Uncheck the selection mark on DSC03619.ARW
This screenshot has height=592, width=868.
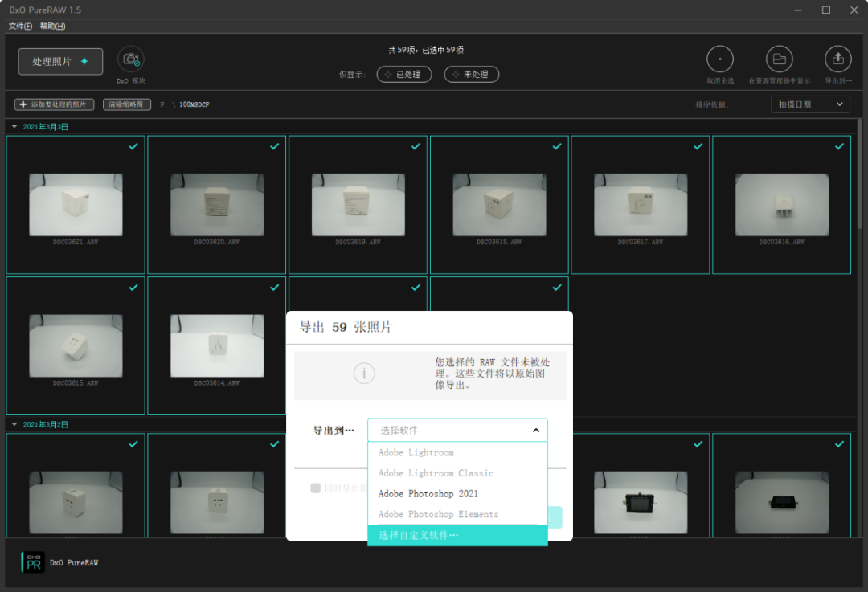click(x=416, y=146)
